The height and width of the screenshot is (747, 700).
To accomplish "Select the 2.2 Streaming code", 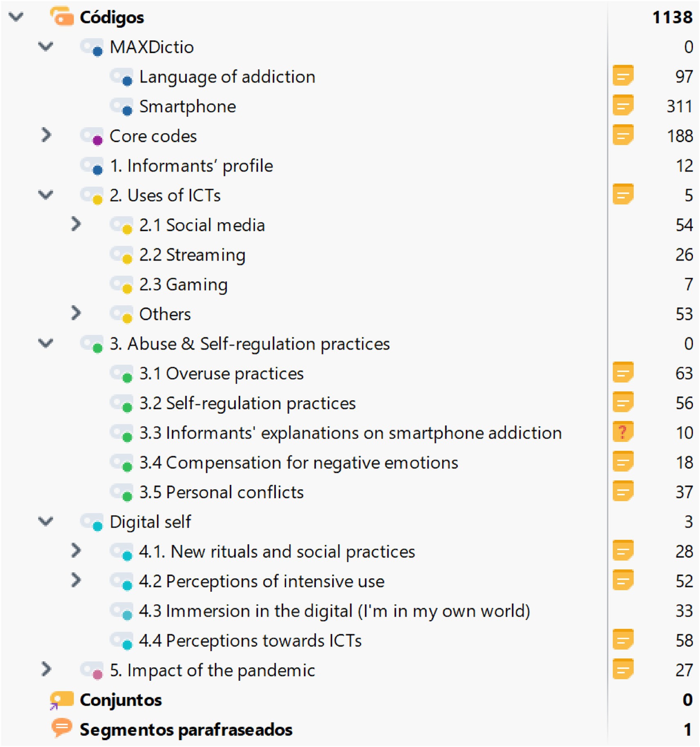I will pos(192,255).
